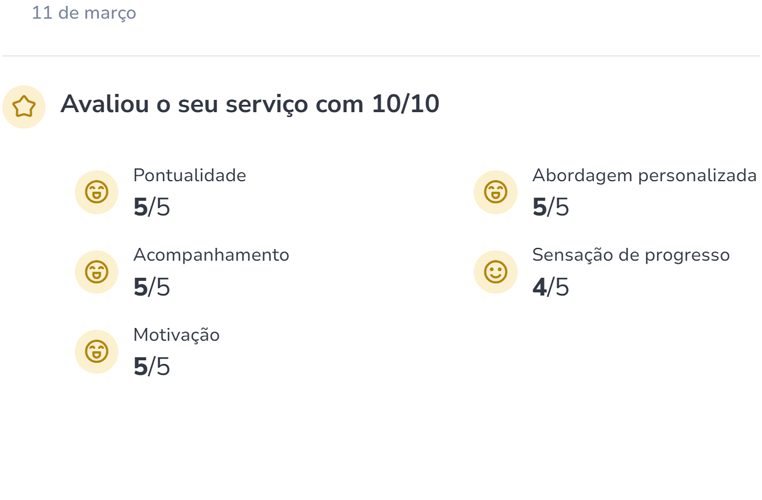Click the Abordagem personalizada face icon
This screenshot has height=500, width=762.
[x=495, y=191]
